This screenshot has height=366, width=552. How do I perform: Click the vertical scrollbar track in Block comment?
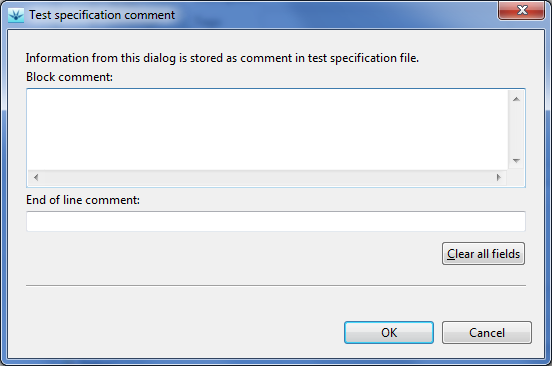pos(516,130)
